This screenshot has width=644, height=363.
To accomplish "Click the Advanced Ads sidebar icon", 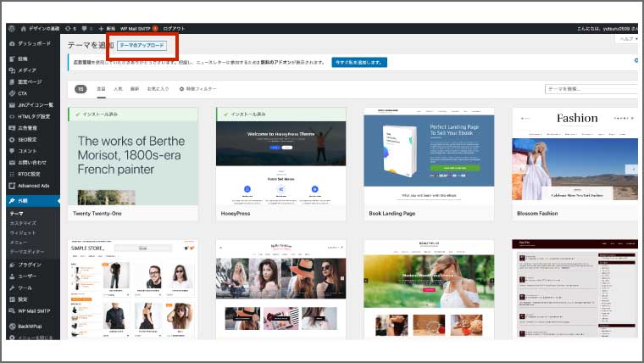I will click(12, 186).
